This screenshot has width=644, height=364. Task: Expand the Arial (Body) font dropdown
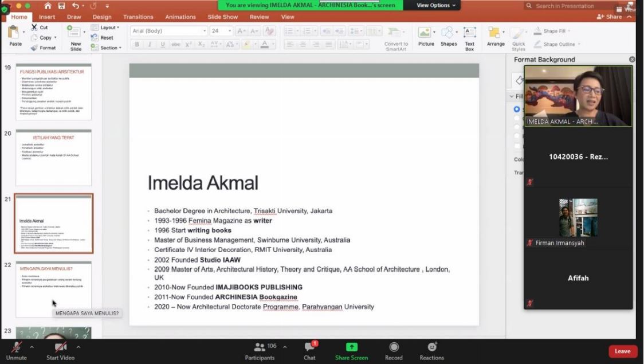pos(205,31)
